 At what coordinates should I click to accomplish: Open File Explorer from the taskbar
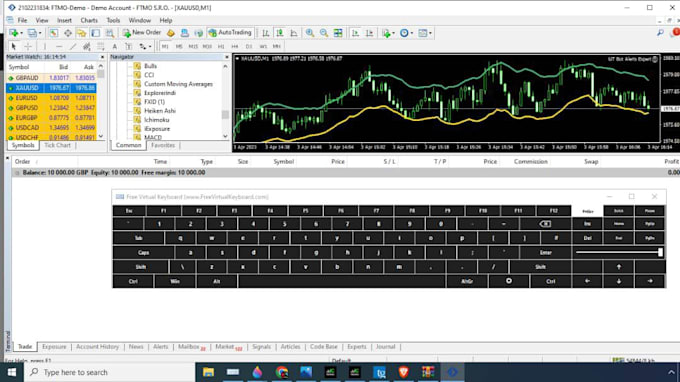click(208, 372)
